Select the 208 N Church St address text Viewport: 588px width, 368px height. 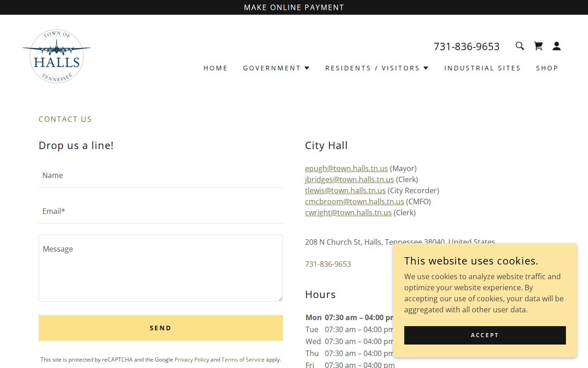(x=400, y=242)
